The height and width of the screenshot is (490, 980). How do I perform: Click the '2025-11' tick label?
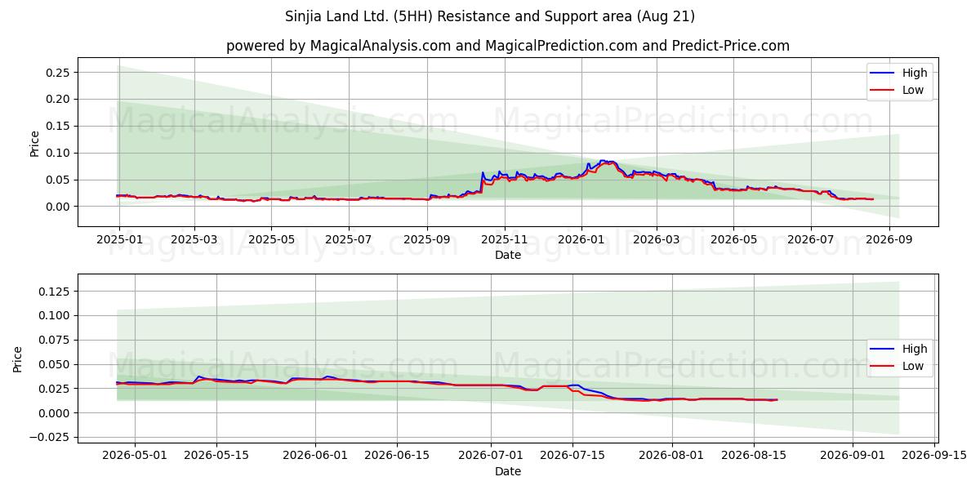pyautogui.click(x=504, y=239)
